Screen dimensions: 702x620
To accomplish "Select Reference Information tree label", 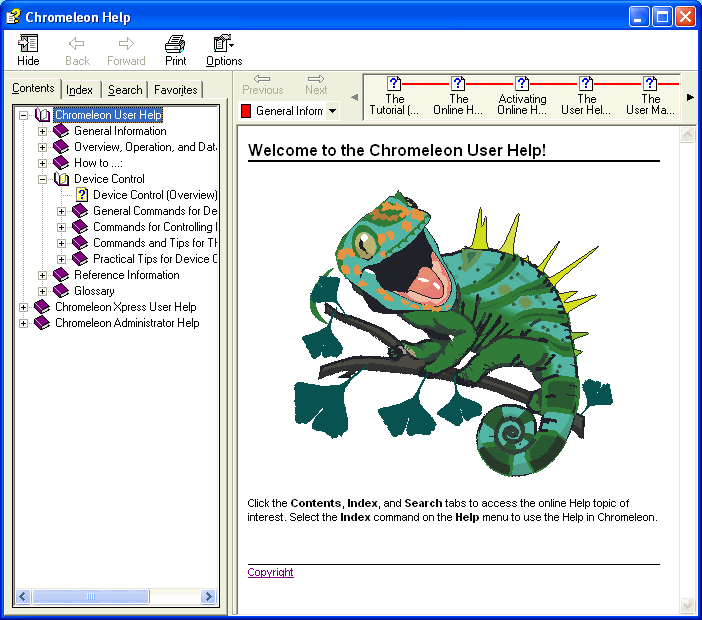I will pos(127,275).
